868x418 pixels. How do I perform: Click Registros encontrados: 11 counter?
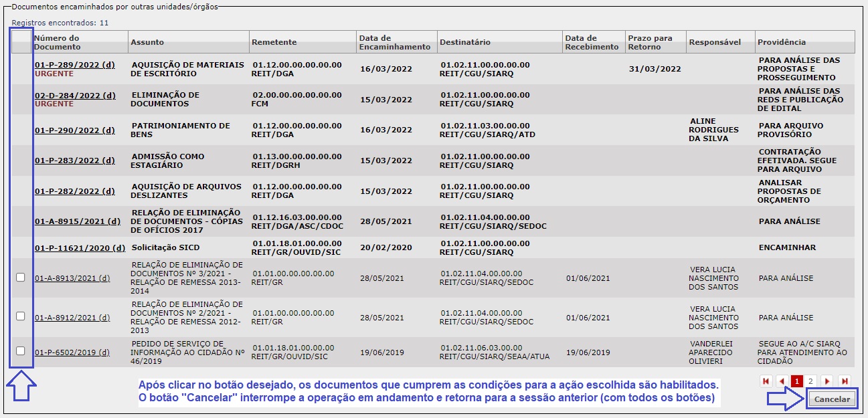[x=60, y=23]
